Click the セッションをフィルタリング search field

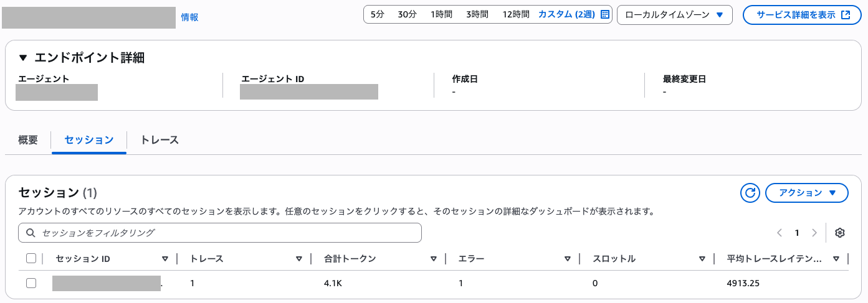(220, 233)
